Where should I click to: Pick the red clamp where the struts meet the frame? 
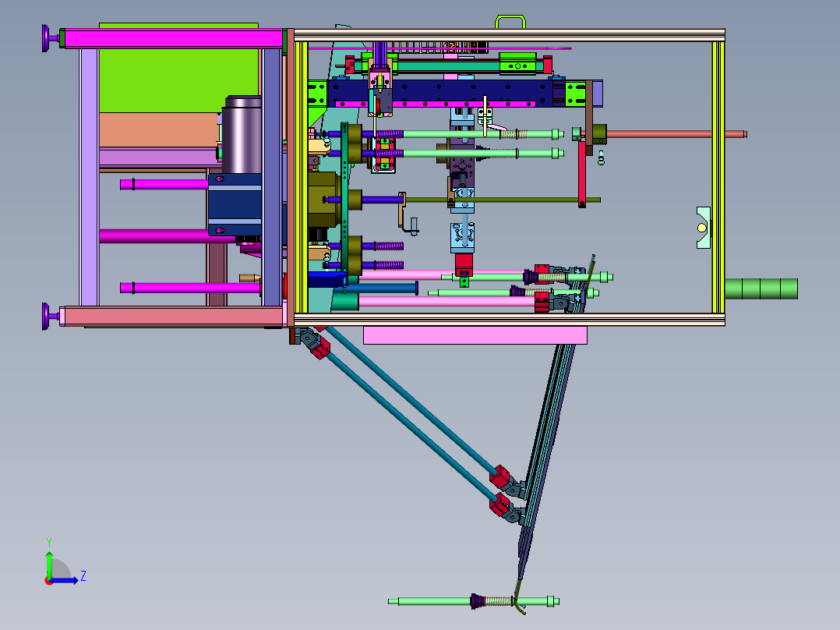[320, 348]
